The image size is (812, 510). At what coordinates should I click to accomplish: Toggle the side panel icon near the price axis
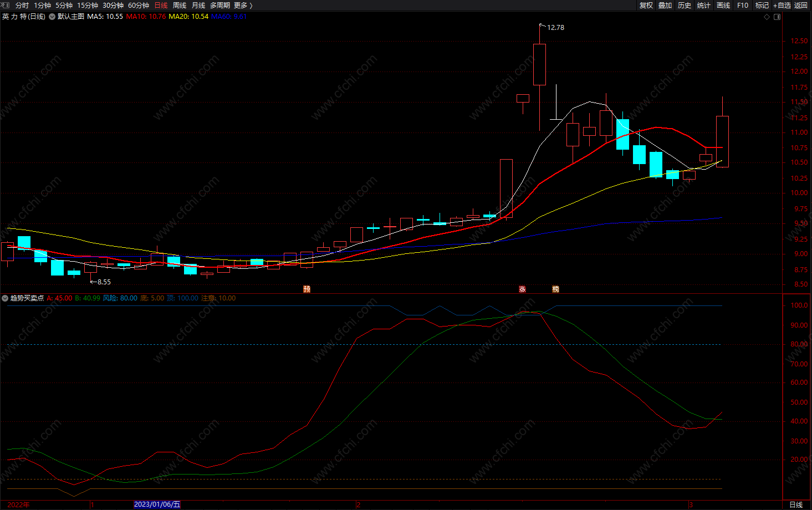pos(777,17)
